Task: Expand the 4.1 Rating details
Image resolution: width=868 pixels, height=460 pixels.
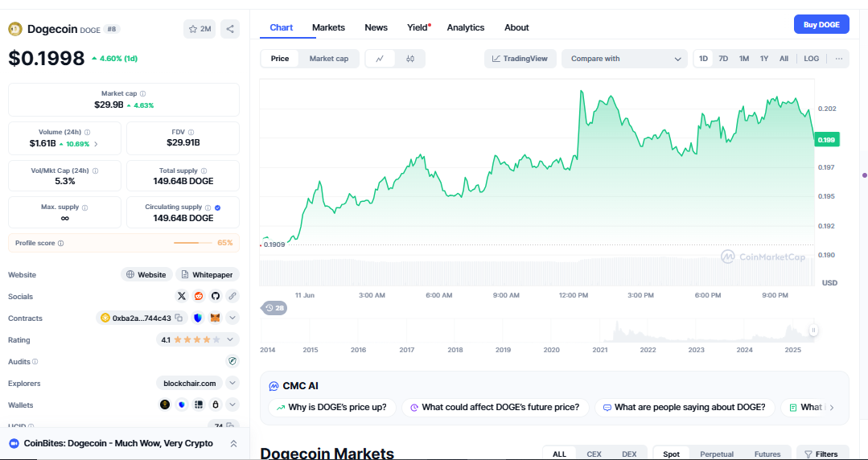Action: click(198, 340)
